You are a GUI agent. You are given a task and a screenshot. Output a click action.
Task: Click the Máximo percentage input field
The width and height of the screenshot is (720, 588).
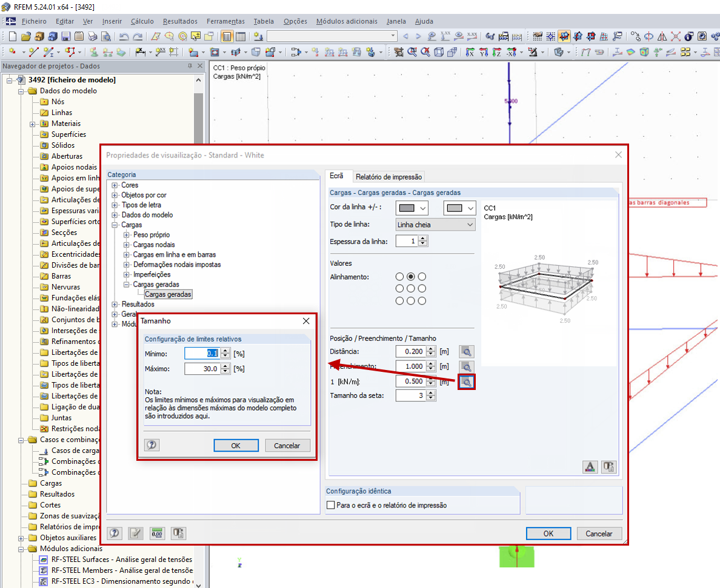point(202,369)
